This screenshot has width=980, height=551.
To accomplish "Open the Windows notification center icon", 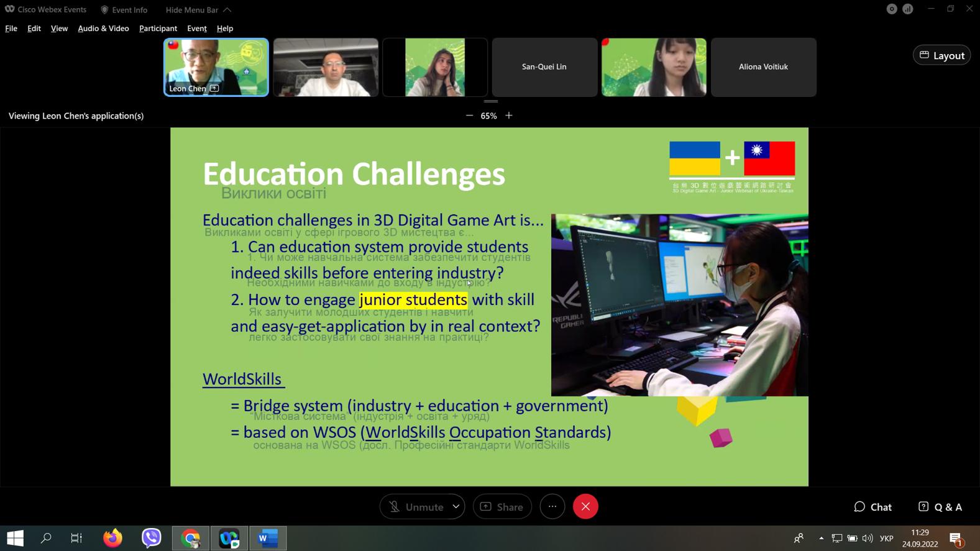I will click(956, 538).
